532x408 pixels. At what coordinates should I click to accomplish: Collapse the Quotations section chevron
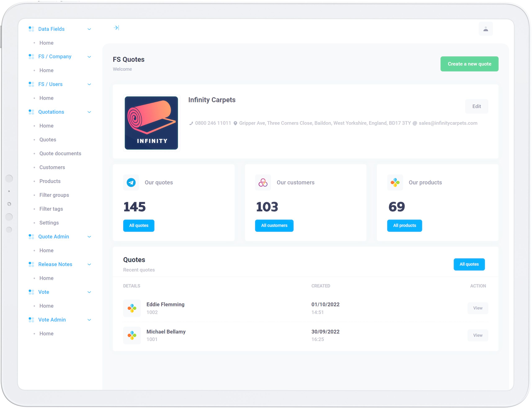[x=89, y=112]
